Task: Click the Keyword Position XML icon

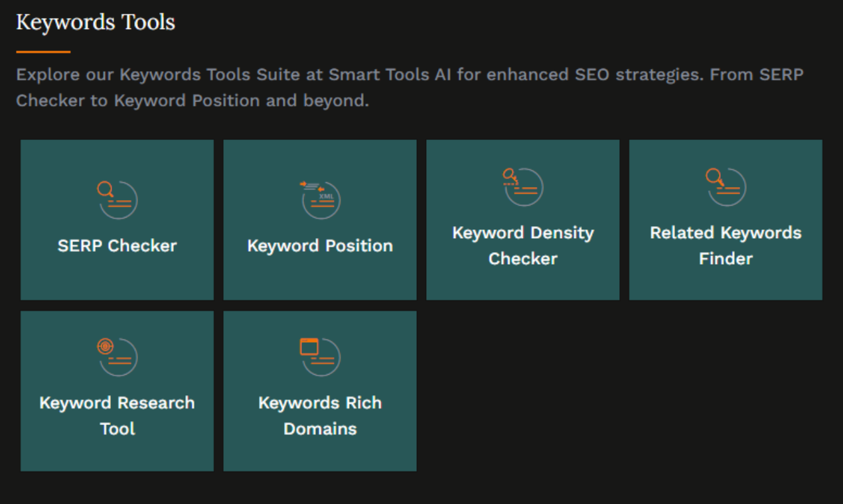Action: pyautogui.click(x=320, y=199)
